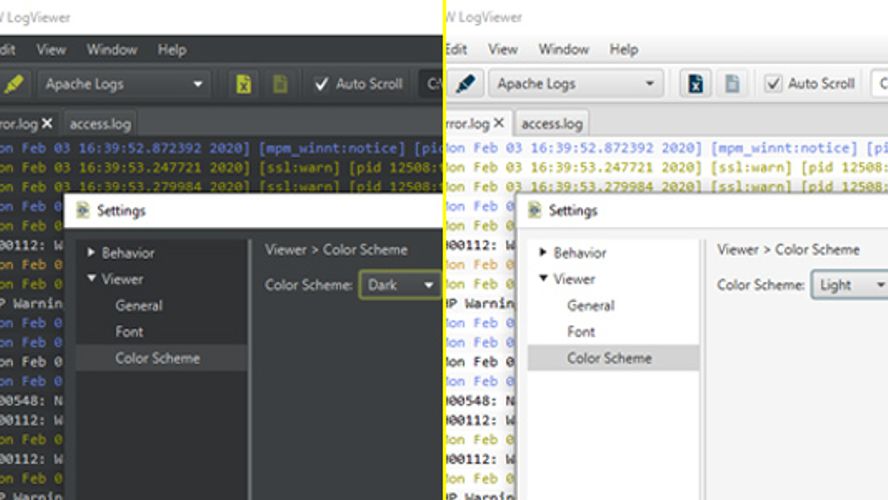Open View menu in light window

click(503, 50)
